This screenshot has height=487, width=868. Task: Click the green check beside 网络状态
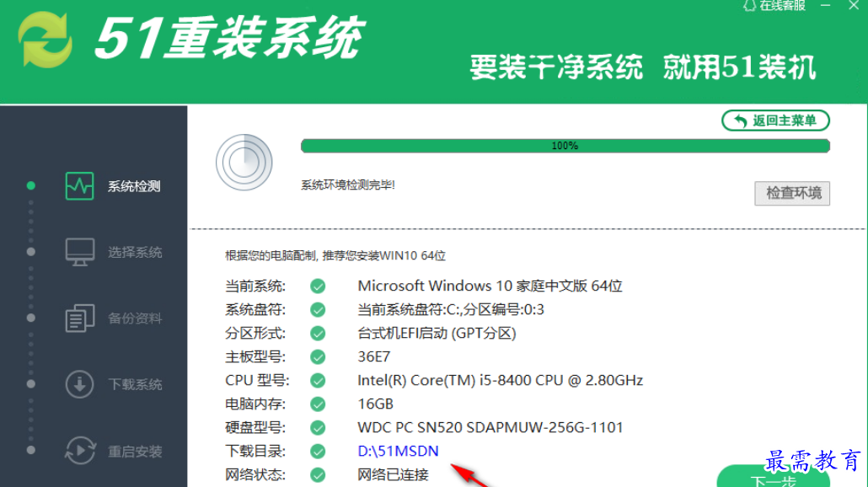pyautogui.click(x=318, y=475)
